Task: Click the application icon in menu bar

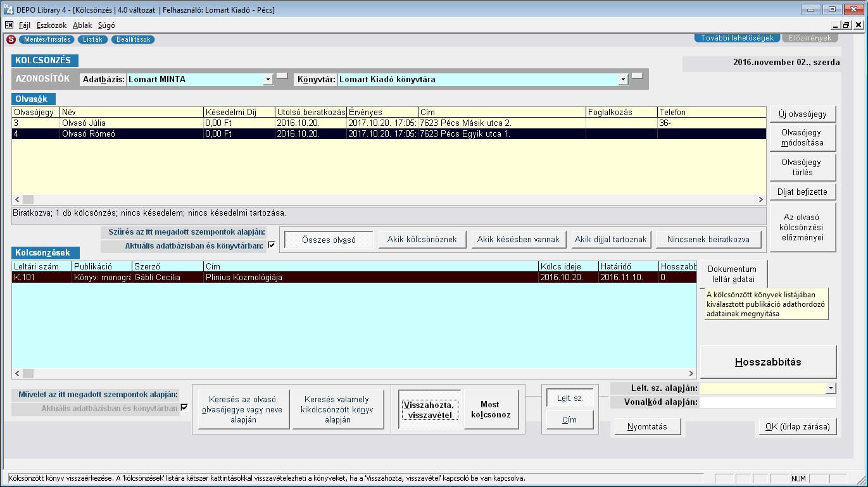Action: coord(9,25)
